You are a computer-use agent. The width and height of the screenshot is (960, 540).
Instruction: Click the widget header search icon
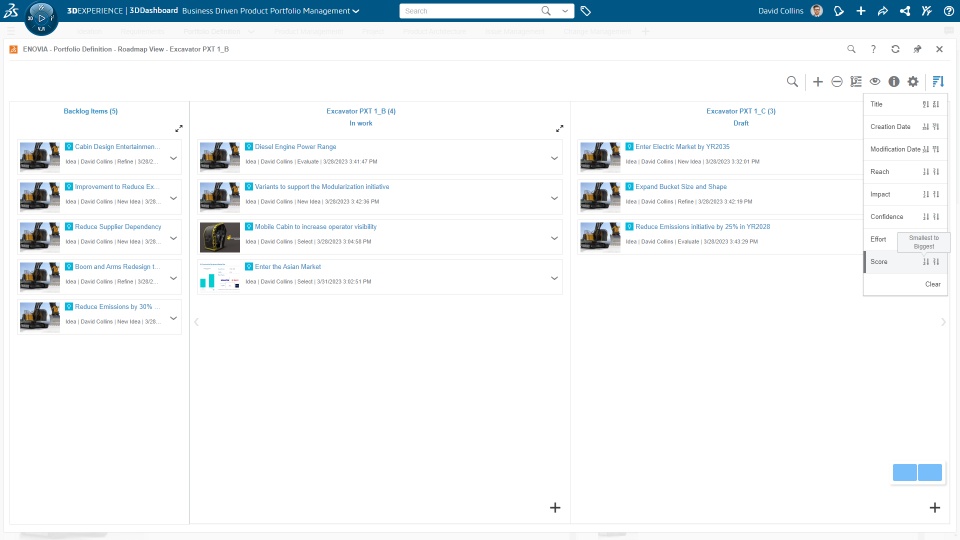pyautogui.click(x=851, y=49)
